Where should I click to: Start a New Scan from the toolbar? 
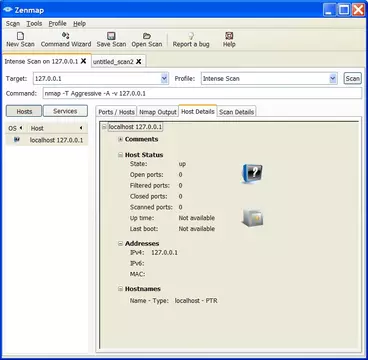20,40
